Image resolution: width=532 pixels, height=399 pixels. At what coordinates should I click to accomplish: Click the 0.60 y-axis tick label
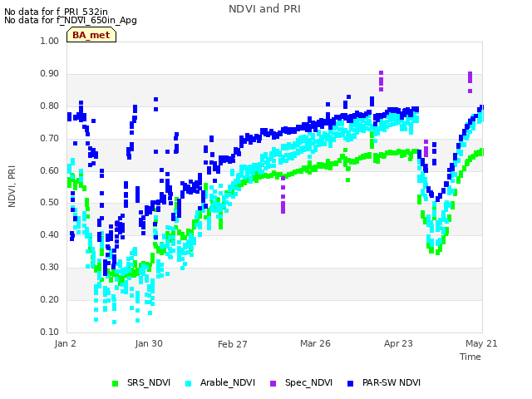point(50,170)
